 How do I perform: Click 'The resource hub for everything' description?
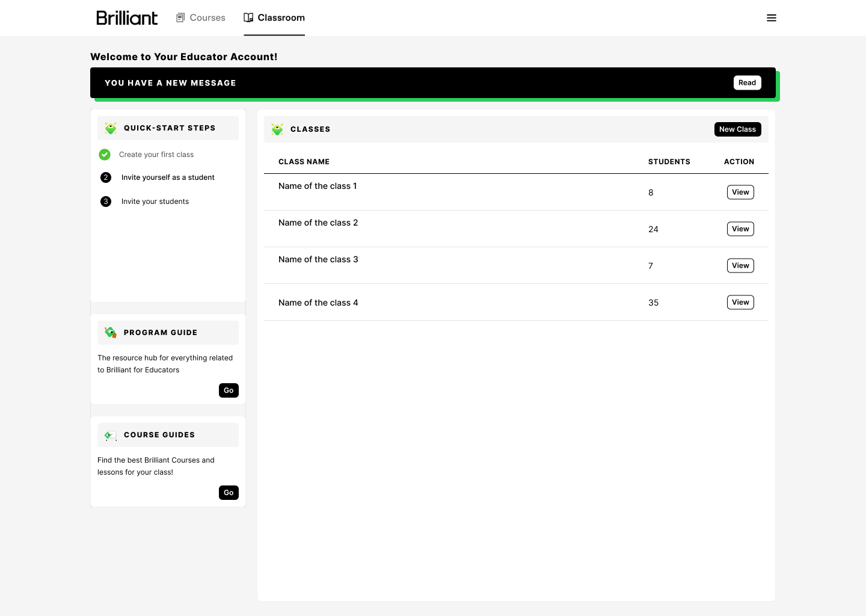point(165,364)
